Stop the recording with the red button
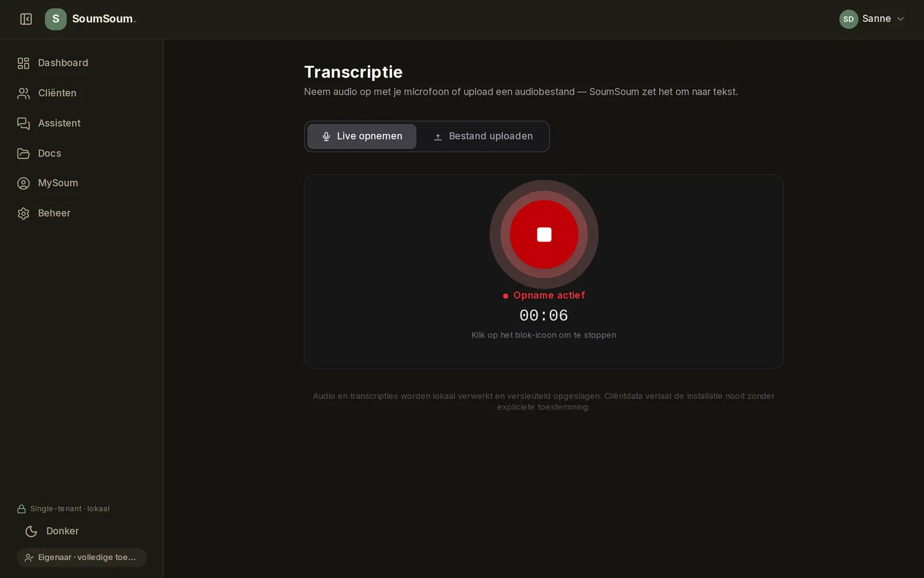Viewport: 924px width, 578px height. (544, 234)
